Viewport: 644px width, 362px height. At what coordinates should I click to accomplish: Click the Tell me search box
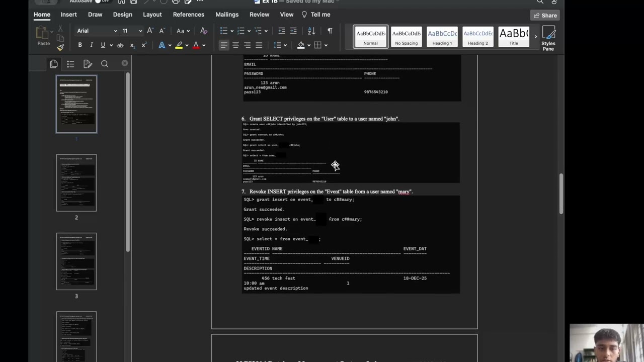click(x=316, y=15)
